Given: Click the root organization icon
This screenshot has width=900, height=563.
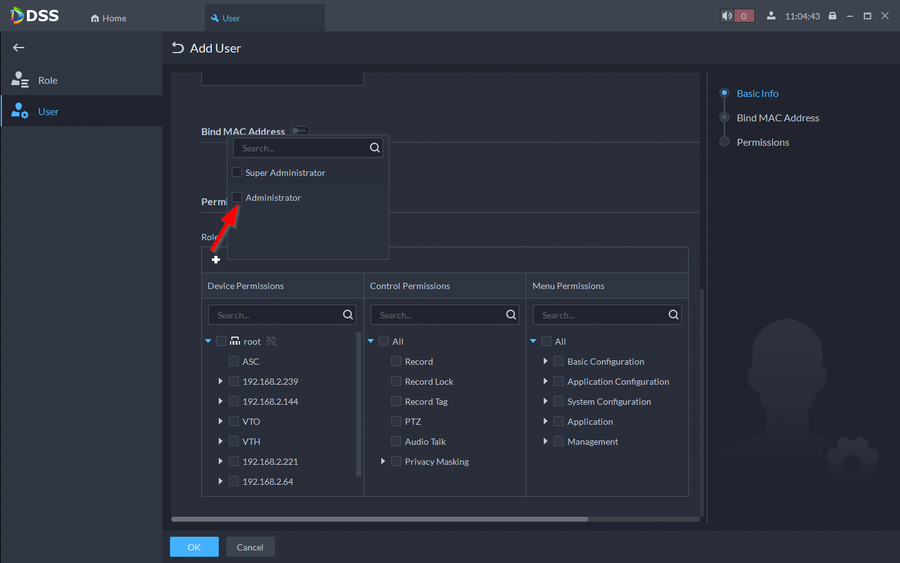Looking at the screenshot, I should [235, 341].
